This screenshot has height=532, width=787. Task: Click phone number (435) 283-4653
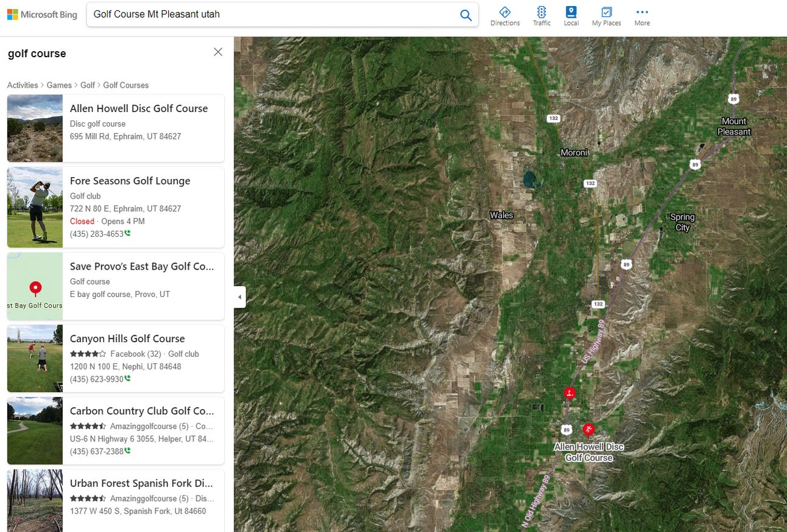[97, 234]
